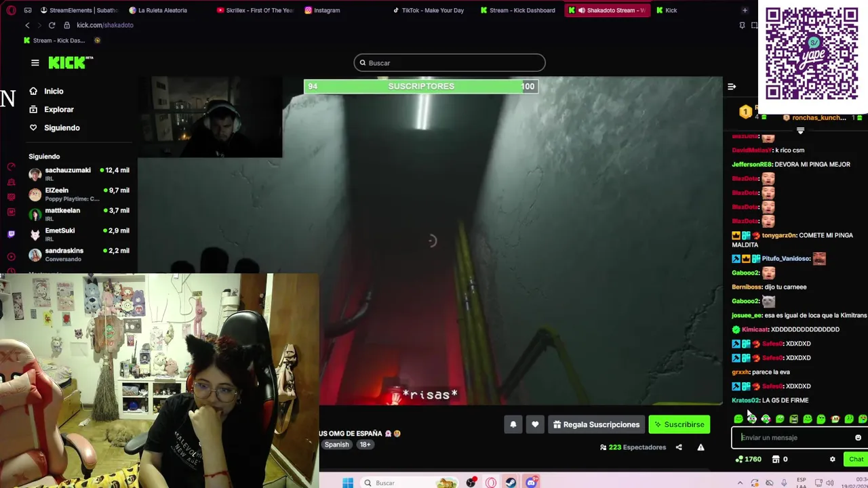Open the Opera browser taskbar icon
This screenshot has height=488, width=868.
[x=491, y=483]
